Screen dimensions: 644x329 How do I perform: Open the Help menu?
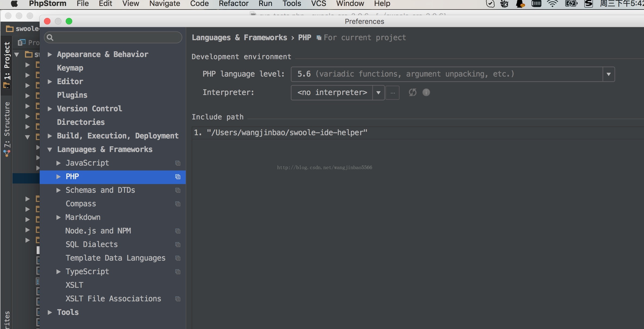tap(382, 4)
